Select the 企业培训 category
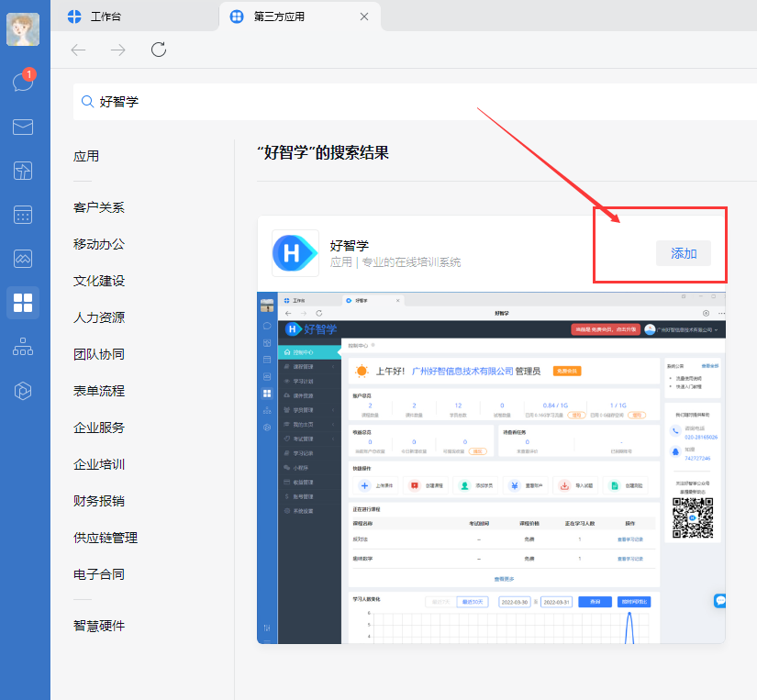The width and height of the screenshot is (757, 700). click(x=99, y=464)
